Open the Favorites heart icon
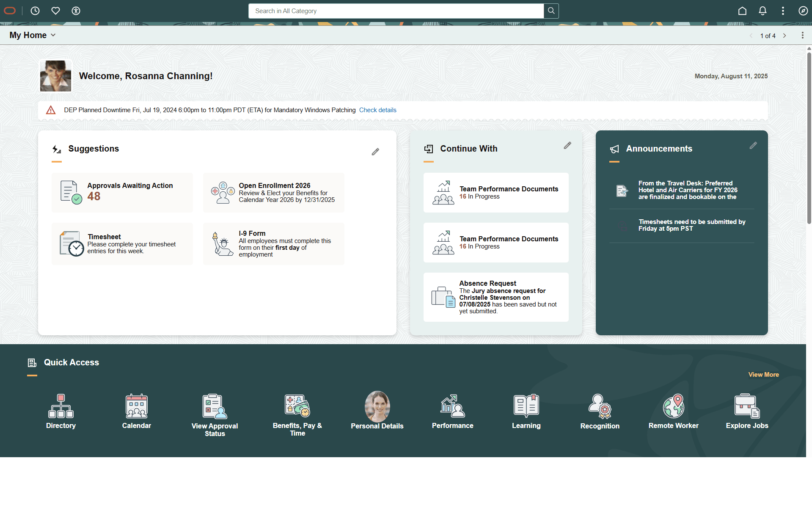 55,11
